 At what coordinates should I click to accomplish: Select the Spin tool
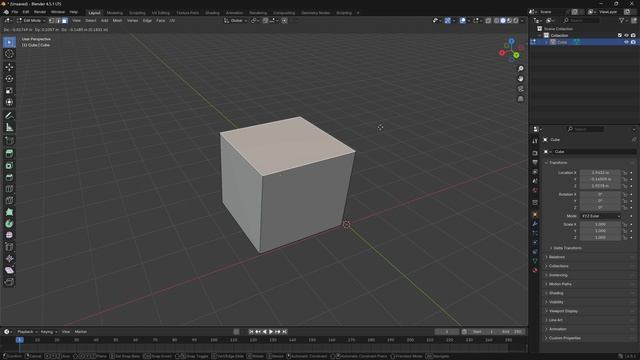[9, 224]
